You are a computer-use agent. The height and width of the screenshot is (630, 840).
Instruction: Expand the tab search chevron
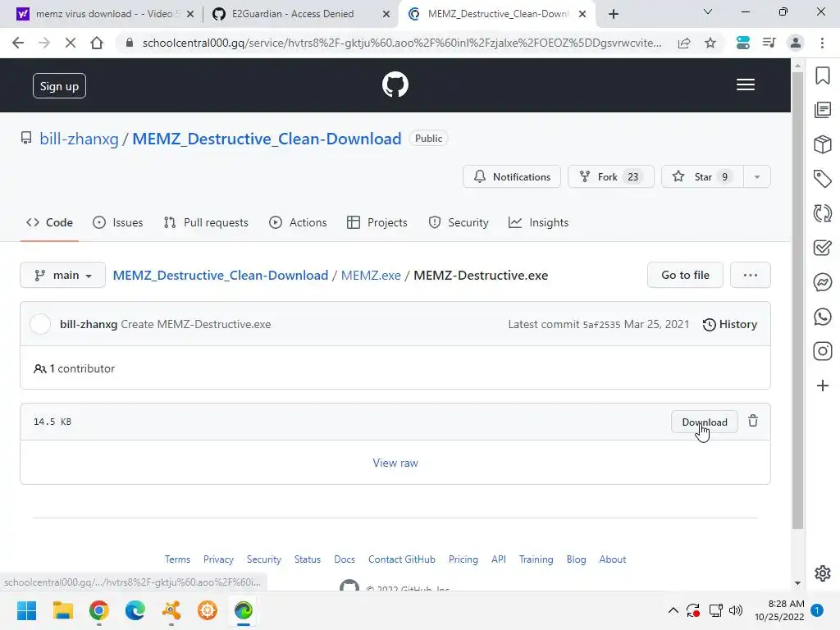pyautogui.click(x=708, y=11)
